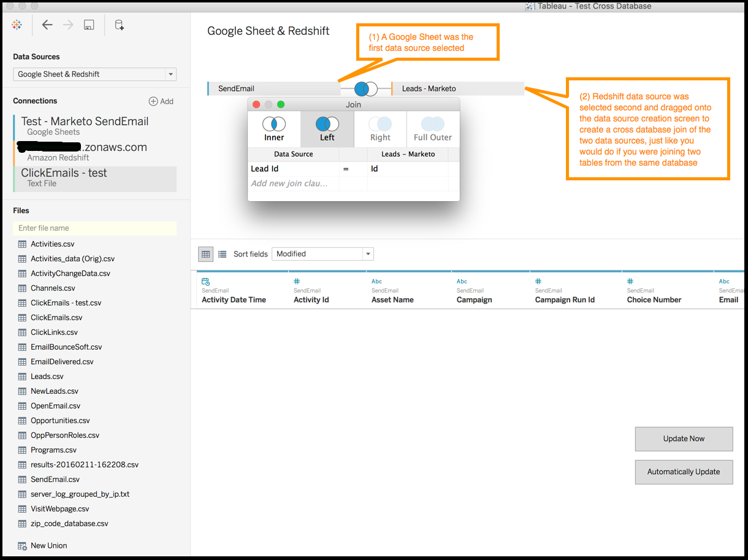
Task: Click the back arrow in toolbar
Action: click(x=47, y=25)
